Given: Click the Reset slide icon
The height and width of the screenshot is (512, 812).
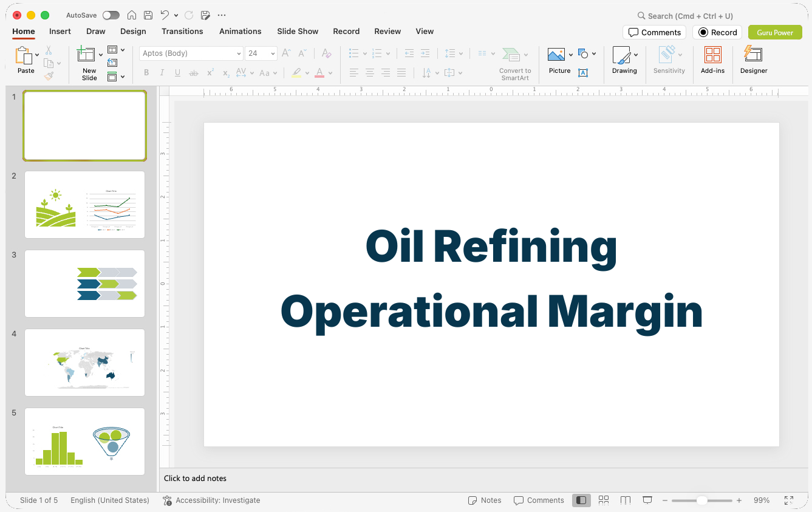Looking at the screenshot, I should 112,63.
